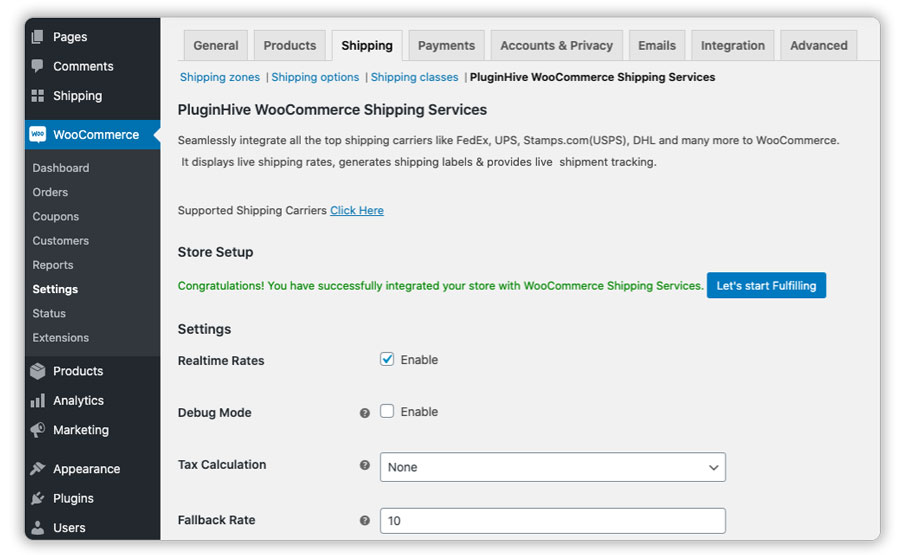Open the Advanced tab
Screen dimensions: 900x555
(x=819, y=45)
